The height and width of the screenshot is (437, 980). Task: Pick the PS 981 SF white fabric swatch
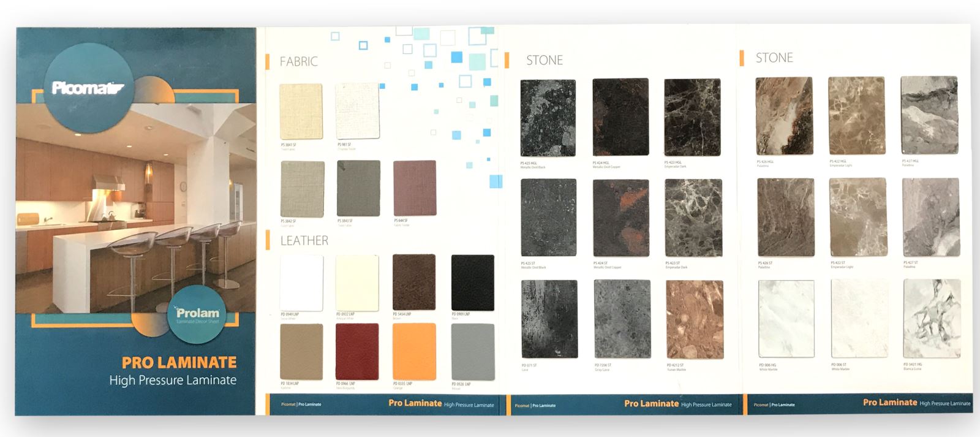pos(358,112)
